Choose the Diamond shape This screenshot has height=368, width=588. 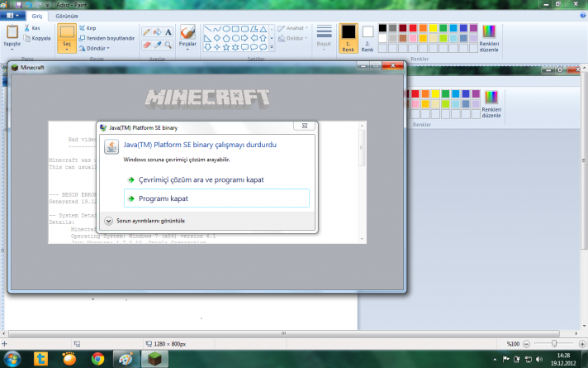[x=217, y=38]
